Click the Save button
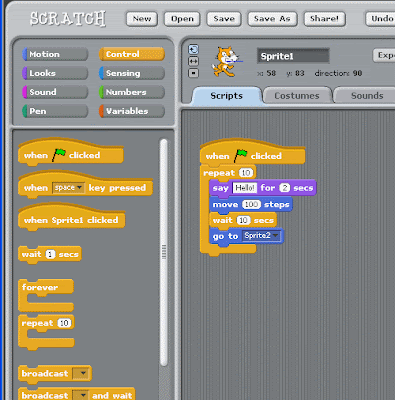This screenshot has height=400, width=395. click(224, 19)
